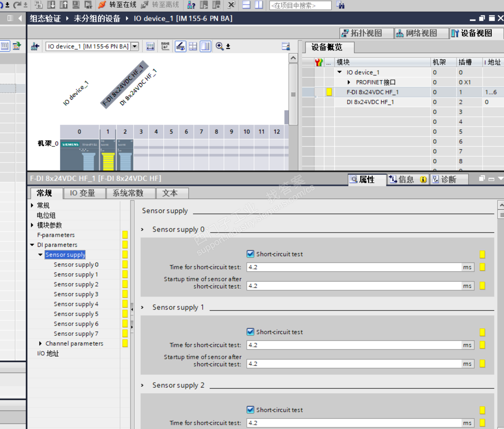
Task: Click the zoom magnifier icon
Action: coord(219,46)
